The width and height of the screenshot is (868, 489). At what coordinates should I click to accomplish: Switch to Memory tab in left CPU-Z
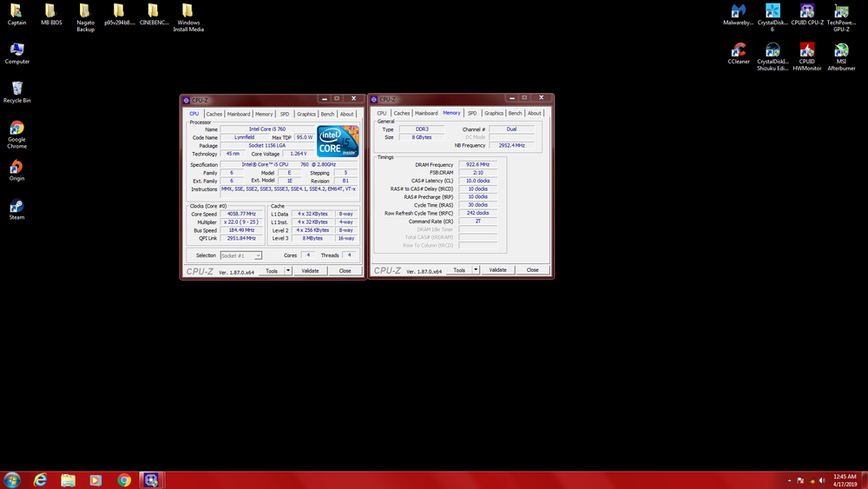point(264,114)
